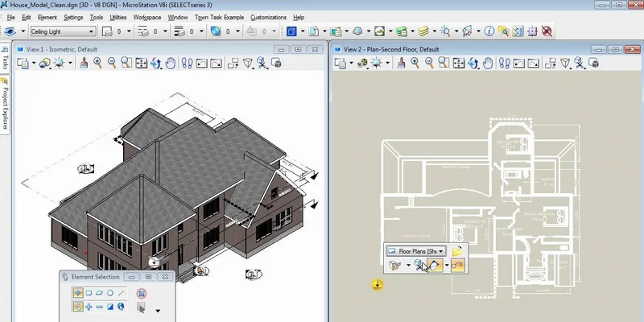Expand Element Selection extended settings arrow
This screenshot has width=644, height=322.
coord(158,311)
